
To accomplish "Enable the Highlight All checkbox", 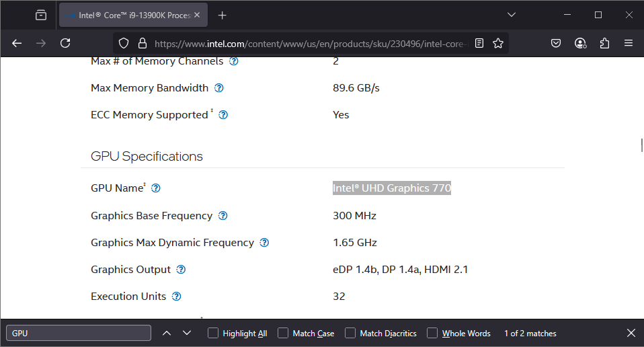I will (213, 333).
